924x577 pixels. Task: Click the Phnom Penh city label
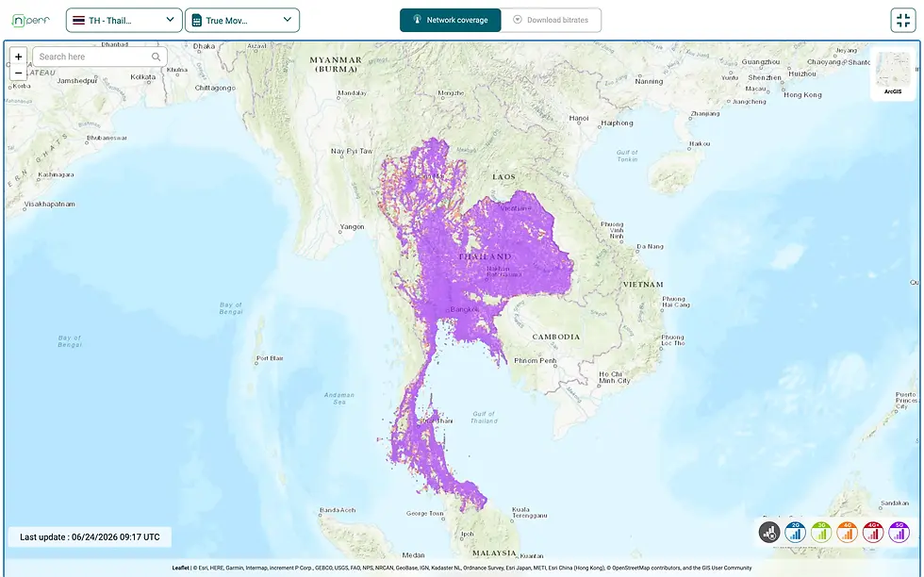[x=536, y=361]
